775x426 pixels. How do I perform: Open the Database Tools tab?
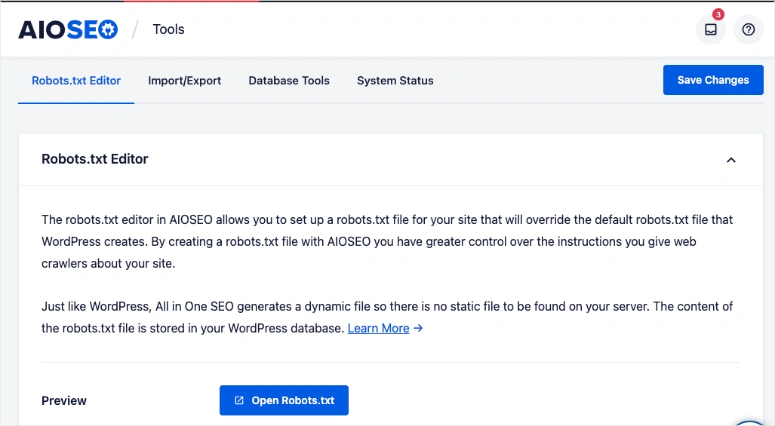pos(289,80)
